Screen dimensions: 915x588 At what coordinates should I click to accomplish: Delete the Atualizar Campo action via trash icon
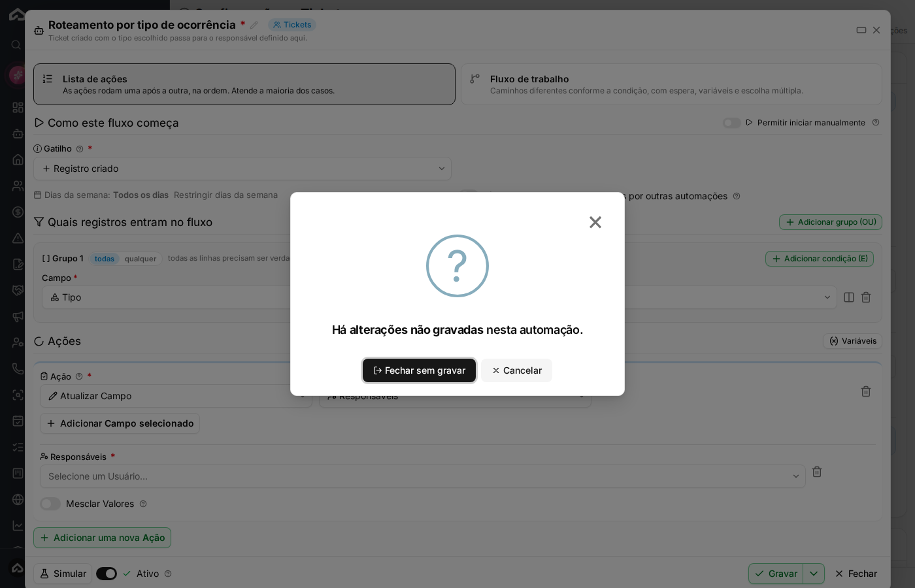coord(866,391)
